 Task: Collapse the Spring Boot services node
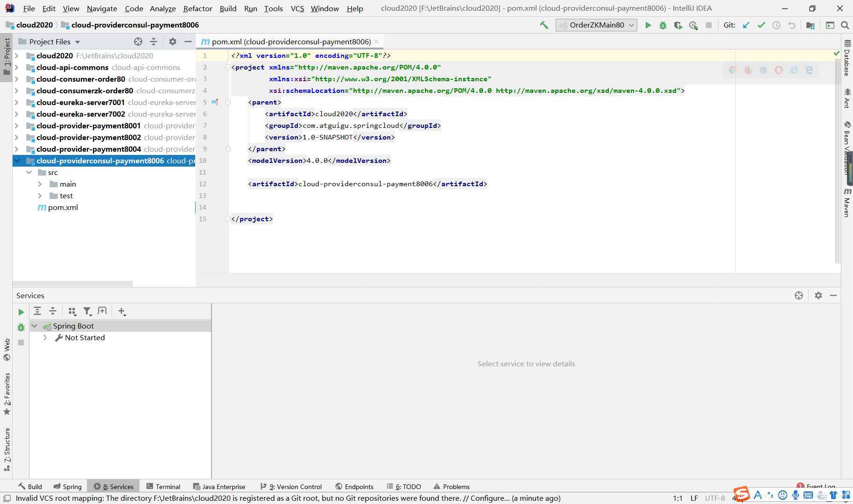35,326
